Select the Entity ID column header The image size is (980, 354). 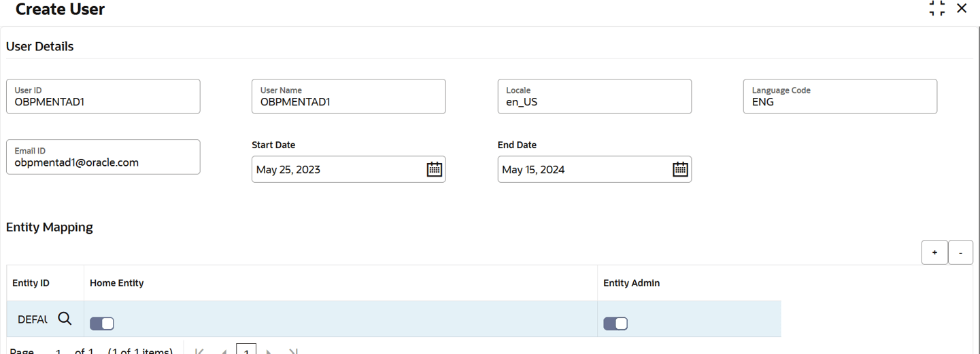(x=31, y=283)
